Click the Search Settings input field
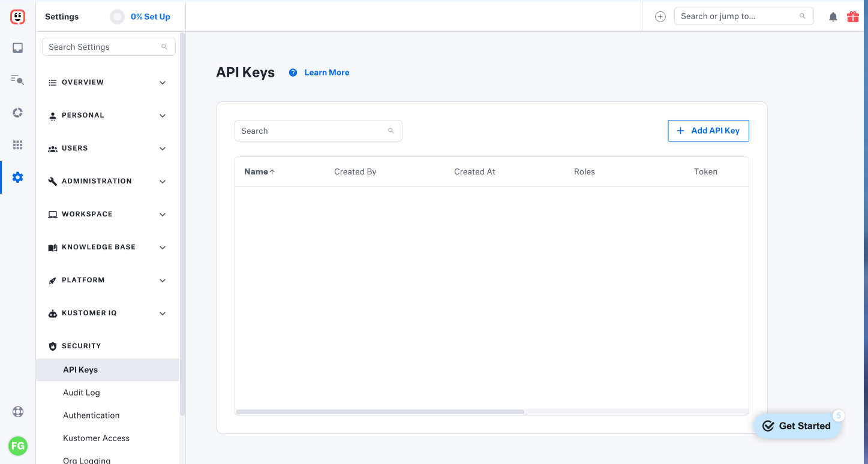This screenshot has width=868, height=464. coord(103,47)
